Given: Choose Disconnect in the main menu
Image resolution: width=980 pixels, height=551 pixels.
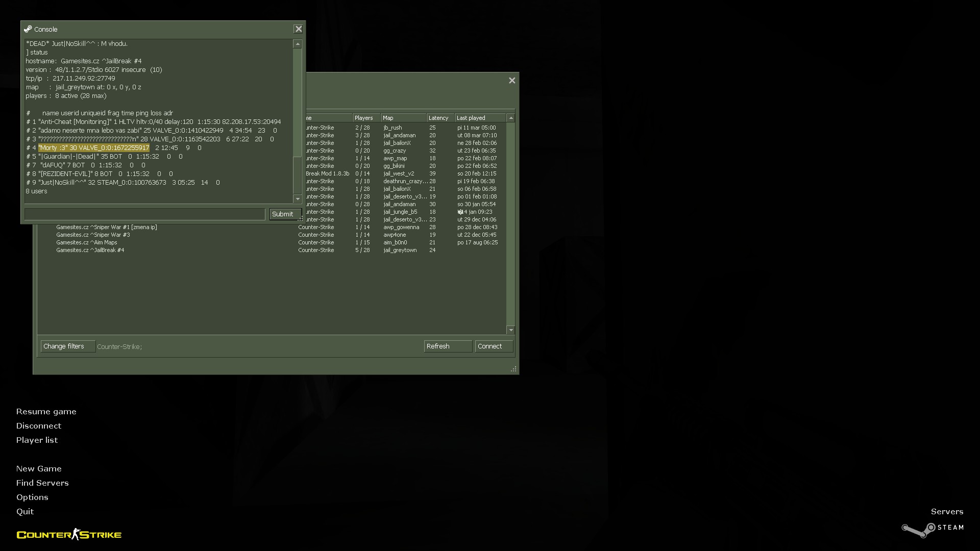Looking at the screenshot, I should tap(38, 426).
